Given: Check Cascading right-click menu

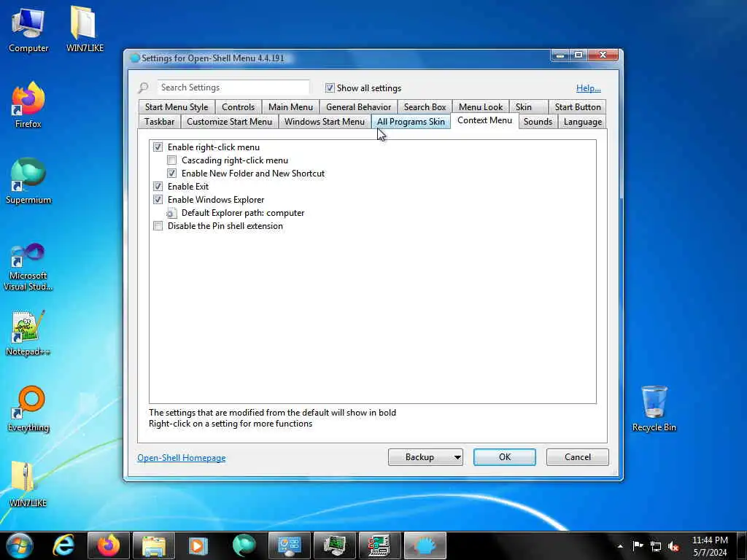Looking at the screenshot, I should [171, 160].
